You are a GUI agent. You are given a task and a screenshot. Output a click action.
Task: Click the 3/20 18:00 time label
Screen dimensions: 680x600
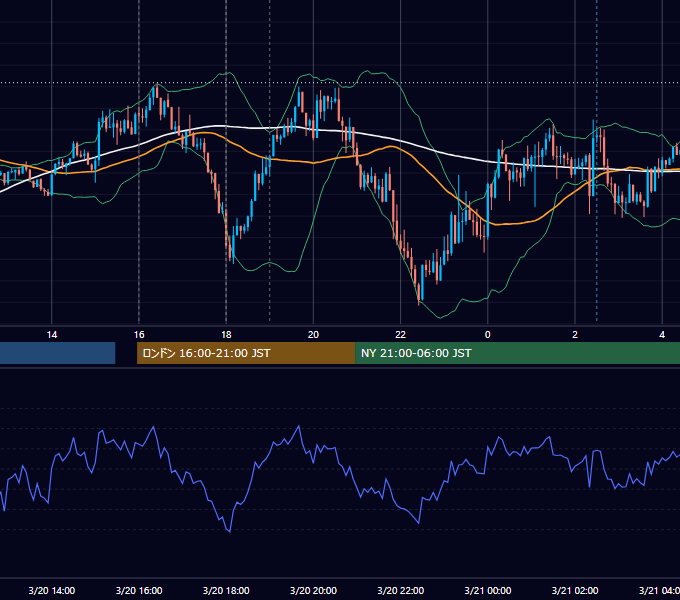[226, 590]
